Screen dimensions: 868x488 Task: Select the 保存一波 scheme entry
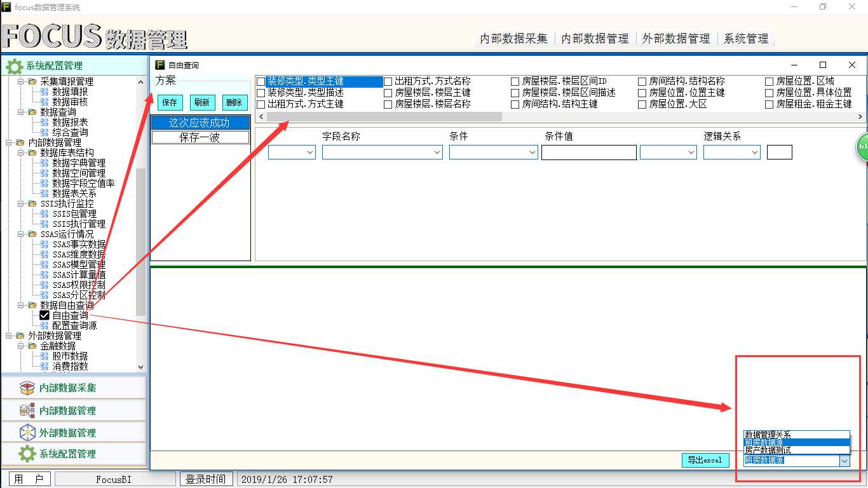(200, 137)
